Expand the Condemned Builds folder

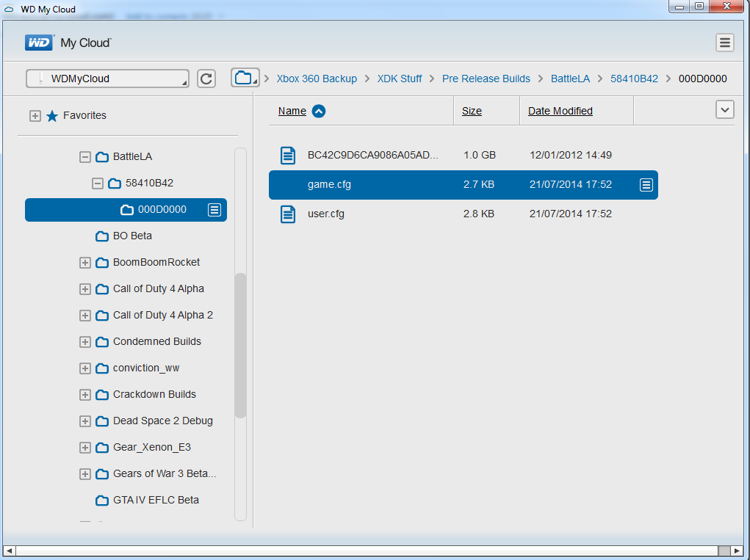pyautogui.click(x=85, y=342)
